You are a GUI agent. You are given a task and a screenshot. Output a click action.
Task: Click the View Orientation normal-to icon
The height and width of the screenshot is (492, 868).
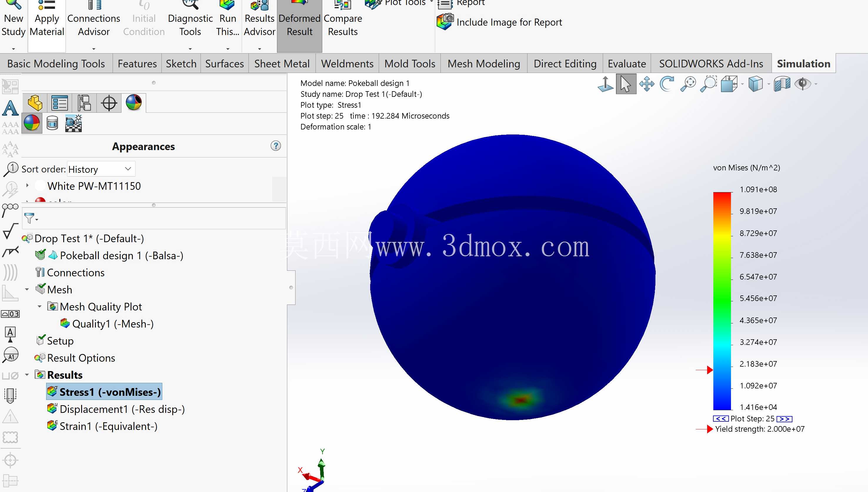click(x=605, y=84)
